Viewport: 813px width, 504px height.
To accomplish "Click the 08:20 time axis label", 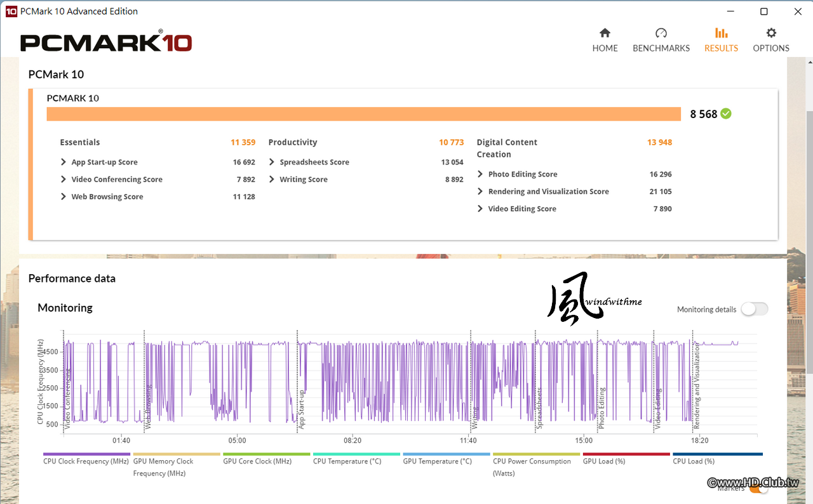I will (x=353, y=441).
